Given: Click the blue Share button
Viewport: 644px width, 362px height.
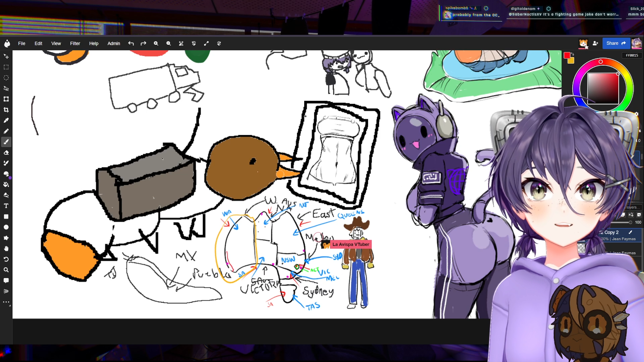Looking at the screenshot, I should coord(616,43).
